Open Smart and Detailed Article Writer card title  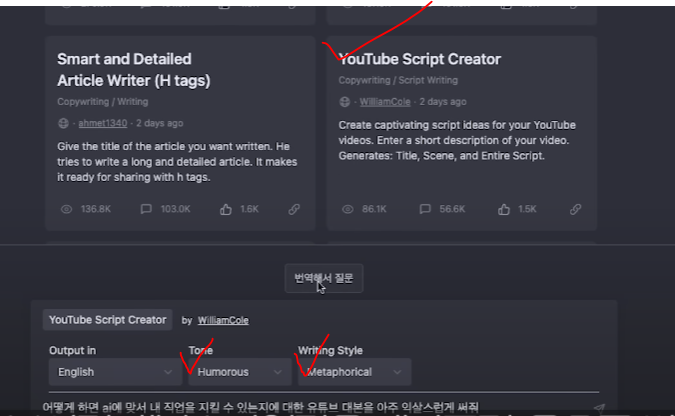[x=134, y=70]
